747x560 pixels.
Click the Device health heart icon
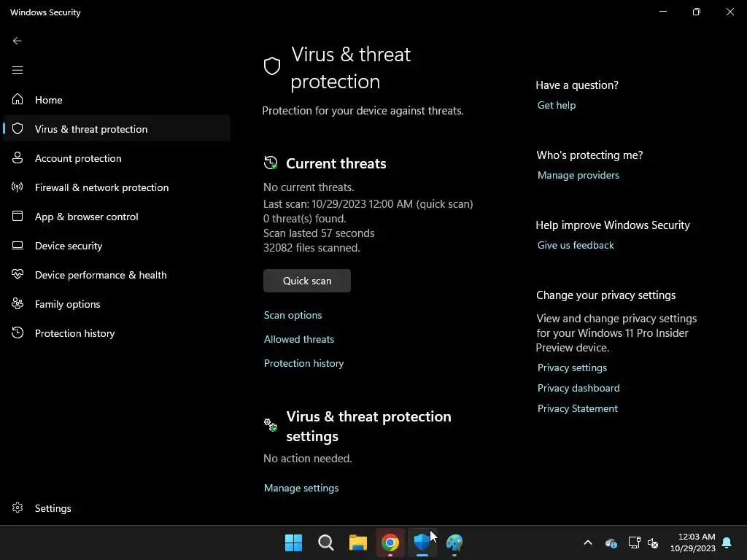(x=18, y=274)
